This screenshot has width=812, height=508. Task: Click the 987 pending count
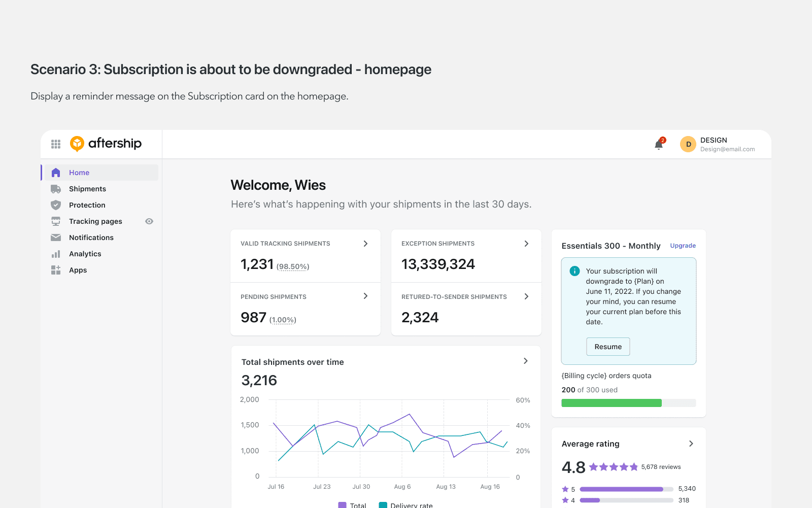pos(253,318)
